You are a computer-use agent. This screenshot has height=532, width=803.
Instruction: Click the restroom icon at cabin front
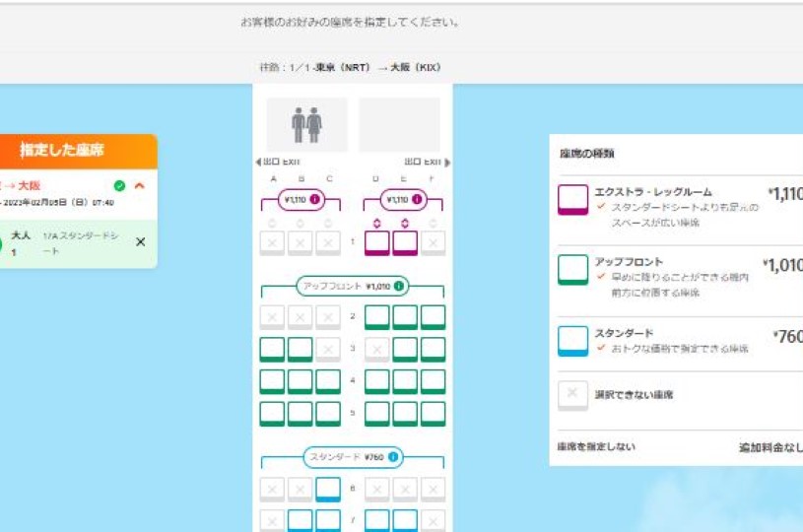306,125
